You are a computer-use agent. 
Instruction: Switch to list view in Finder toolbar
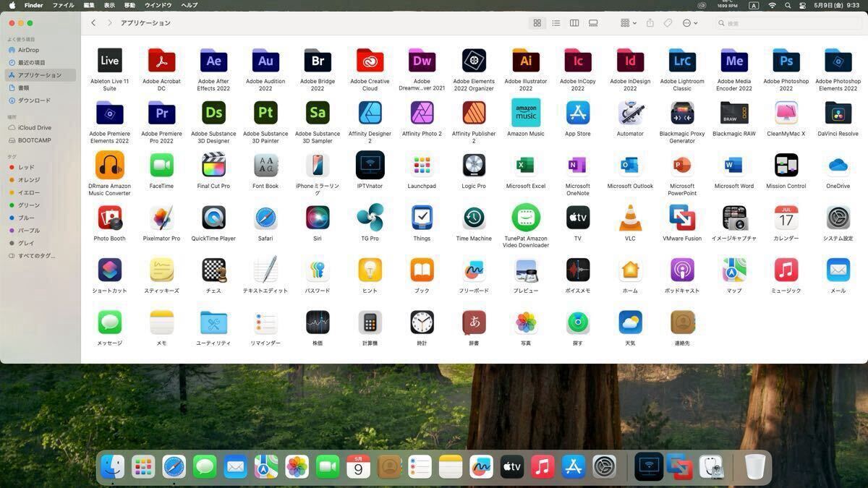coord(556,23)
